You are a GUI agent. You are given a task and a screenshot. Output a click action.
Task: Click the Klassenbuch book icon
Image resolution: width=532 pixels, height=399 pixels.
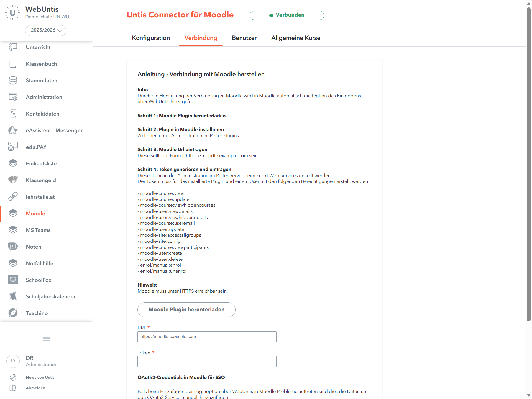(13, 64)
